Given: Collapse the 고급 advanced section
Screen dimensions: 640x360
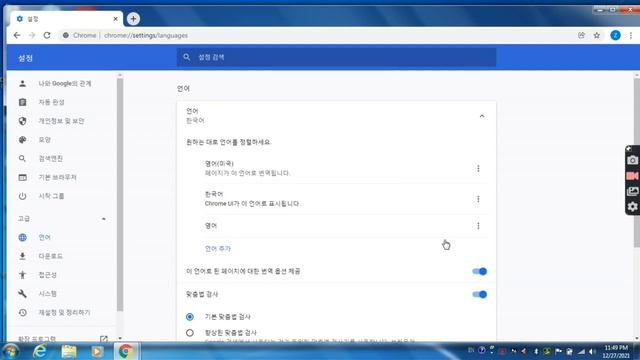Looking at the screenshot, I should (x=104, y=219).
